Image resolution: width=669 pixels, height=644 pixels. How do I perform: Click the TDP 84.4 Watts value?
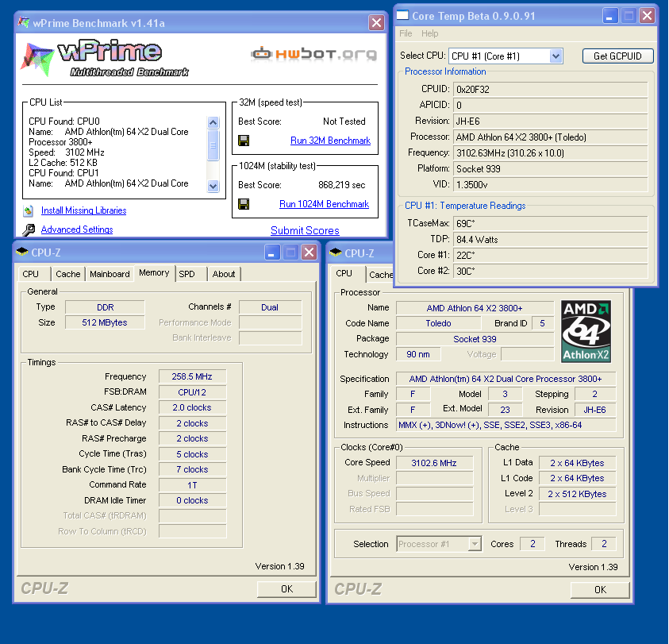click(550, 240)
